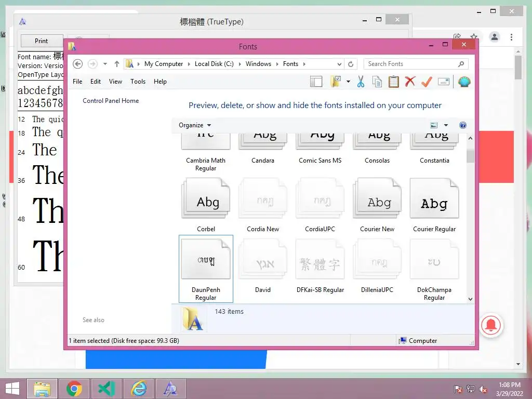Select Windows in the address breadcrumb

(x=258, y=64)
